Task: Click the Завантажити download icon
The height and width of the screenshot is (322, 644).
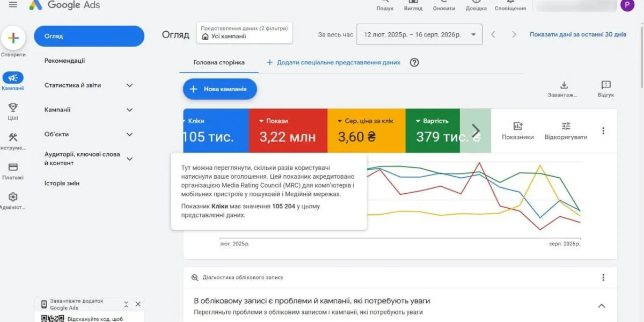Action: click(564, 85)
